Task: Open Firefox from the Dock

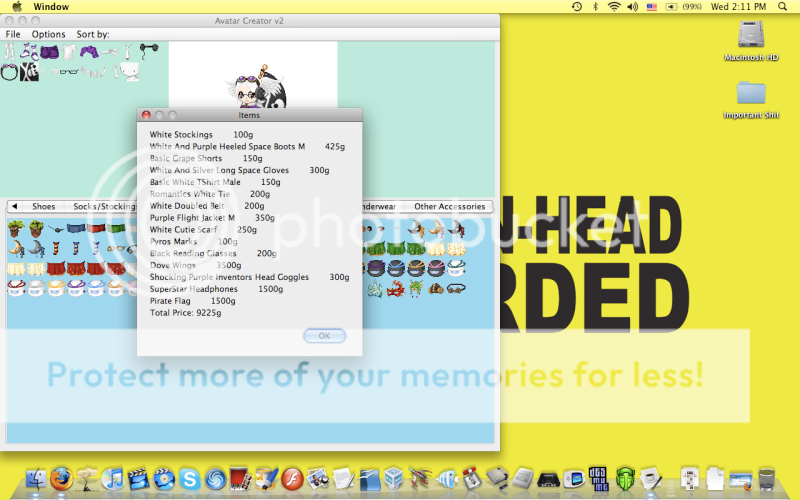Action: tap(61, 478)
